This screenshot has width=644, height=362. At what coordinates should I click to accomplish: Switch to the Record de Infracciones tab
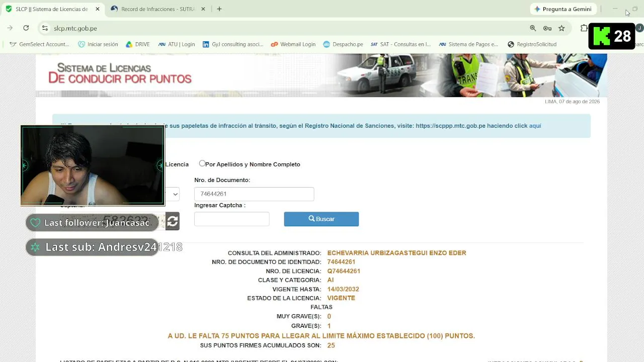(x=158, y=9)
